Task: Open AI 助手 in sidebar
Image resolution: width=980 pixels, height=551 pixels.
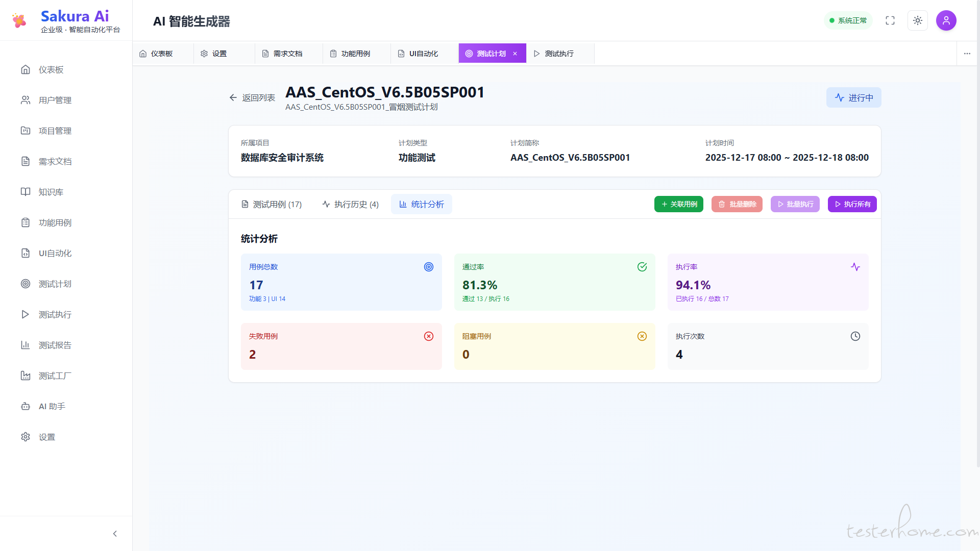Action: click(52, 406)
